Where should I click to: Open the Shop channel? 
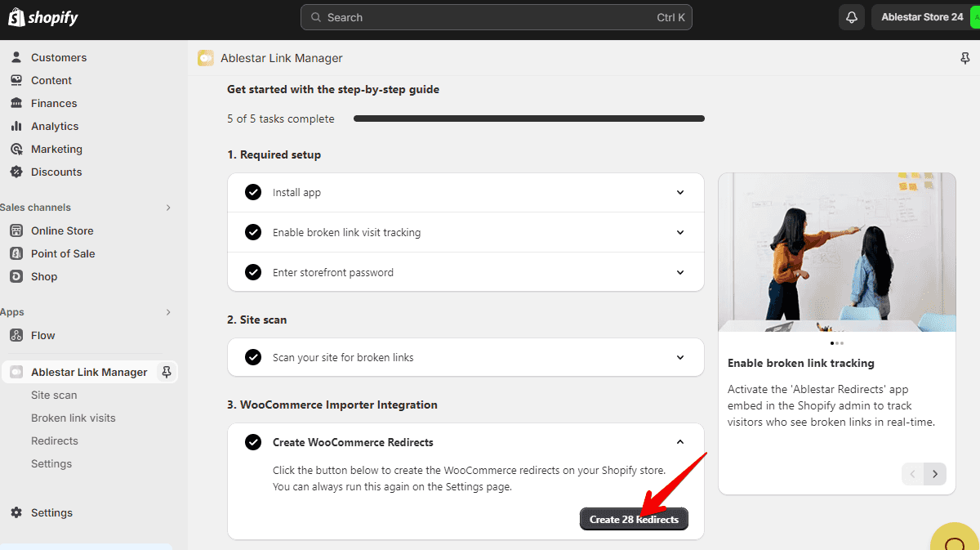44,276
